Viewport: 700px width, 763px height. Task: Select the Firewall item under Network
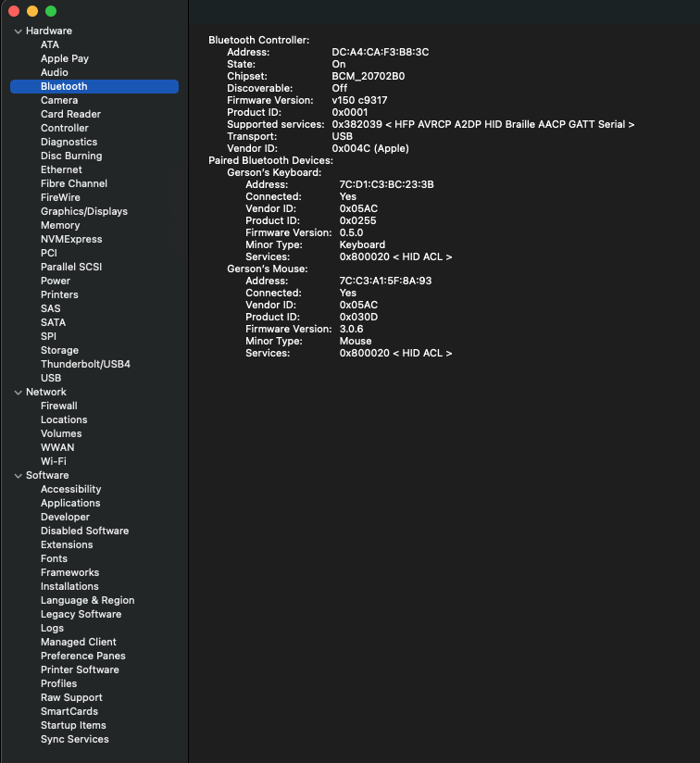click(x=59, y=406)
